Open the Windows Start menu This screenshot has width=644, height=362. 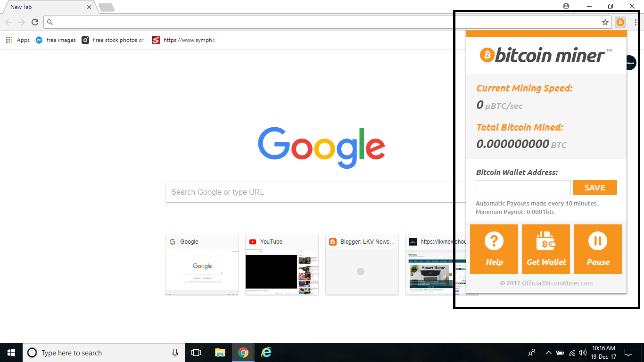(11, 353)
